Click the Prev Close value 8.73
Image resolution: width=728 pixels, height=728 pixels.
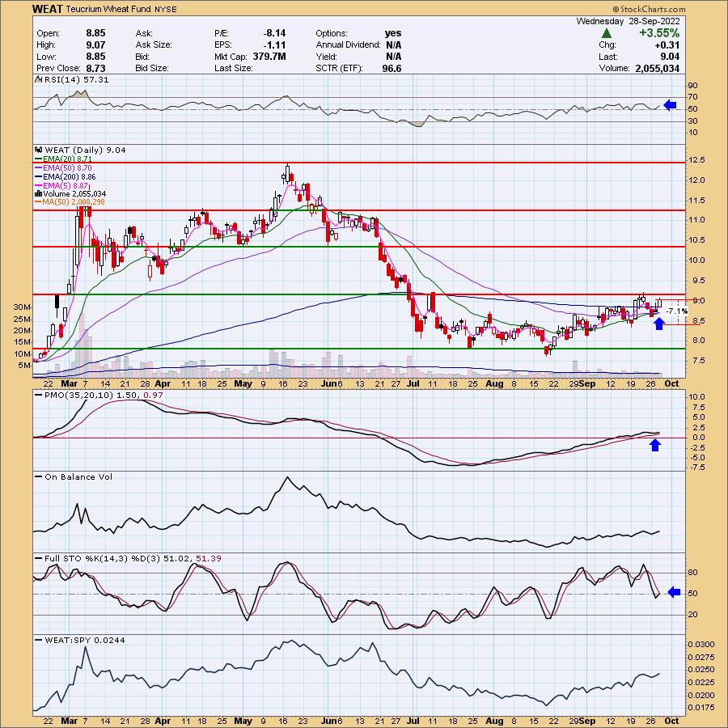click(x=95, y=68)
